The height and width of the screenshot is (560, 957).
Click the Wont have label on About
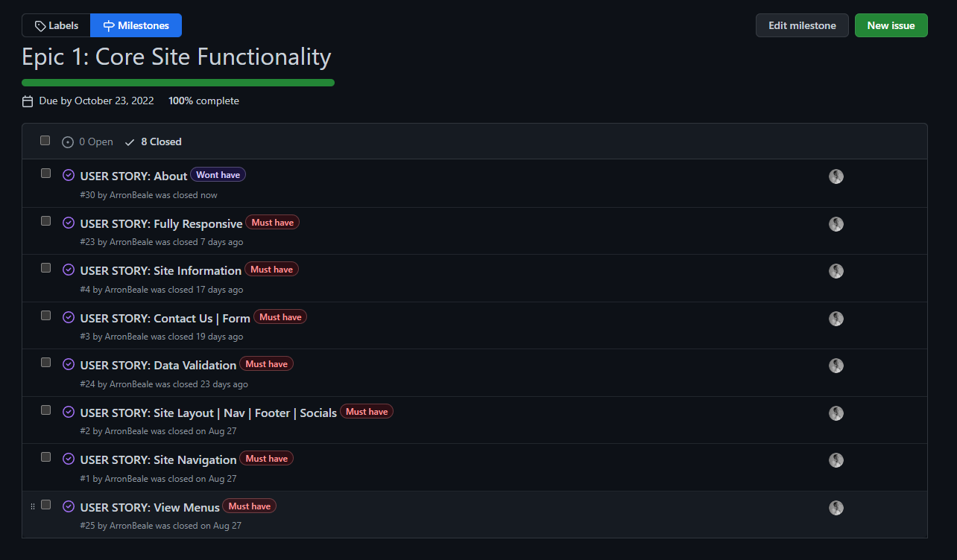coord(218,175)
